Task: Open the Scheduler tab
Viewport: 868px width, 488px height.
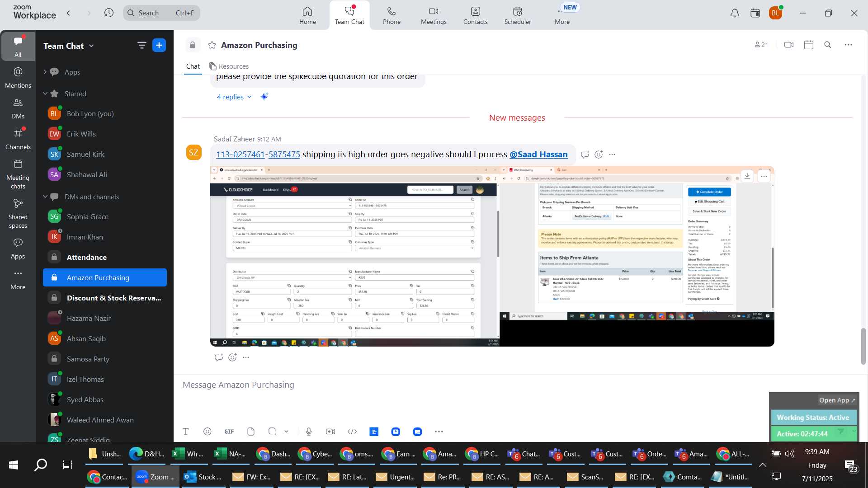Action: point(518,15)
